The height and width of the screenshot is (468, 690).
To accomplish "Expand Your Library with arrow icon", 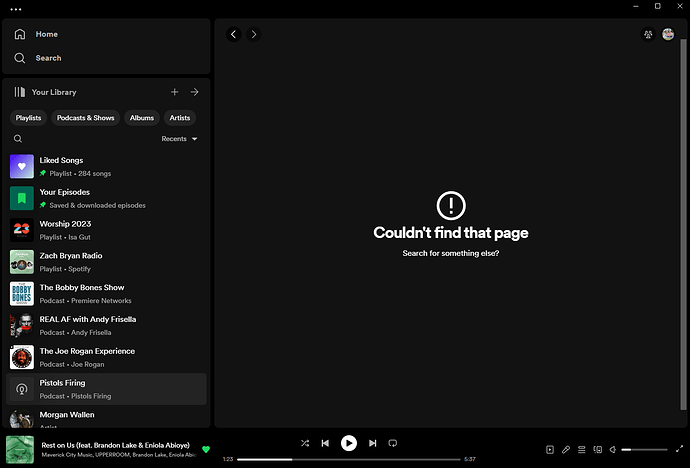I will pyautogui.click(x=195, y=92).
